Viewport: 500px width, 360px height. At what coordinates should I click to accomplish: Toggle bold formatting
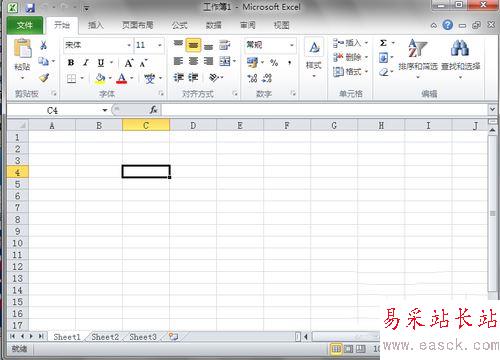[71, 62]
